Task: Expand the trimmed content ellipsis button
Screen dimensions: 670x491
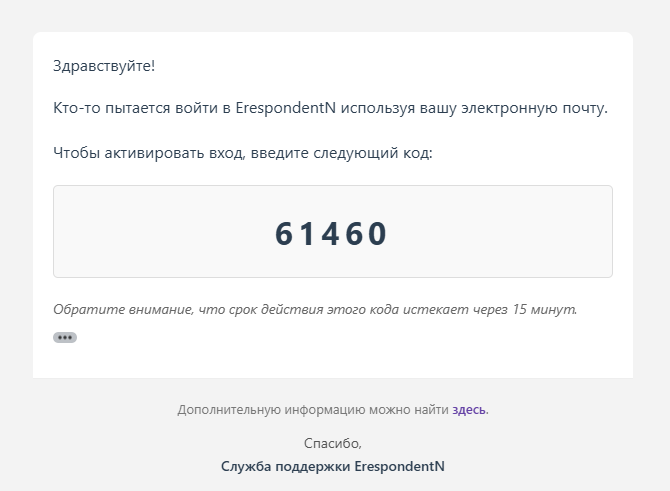Action: [65, 338]
